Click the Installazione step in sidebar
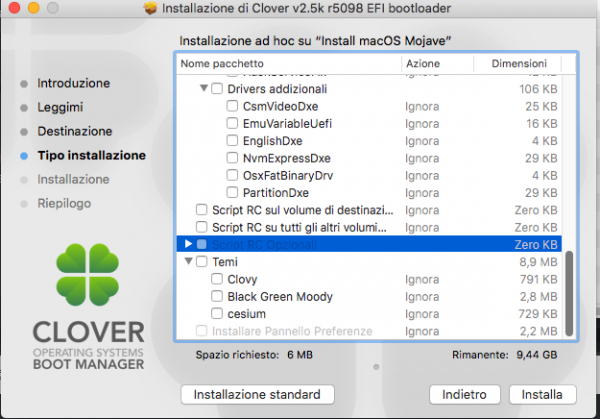Viewport: 600px width, 419px height. pyautogui.click(x=73, y=179)
